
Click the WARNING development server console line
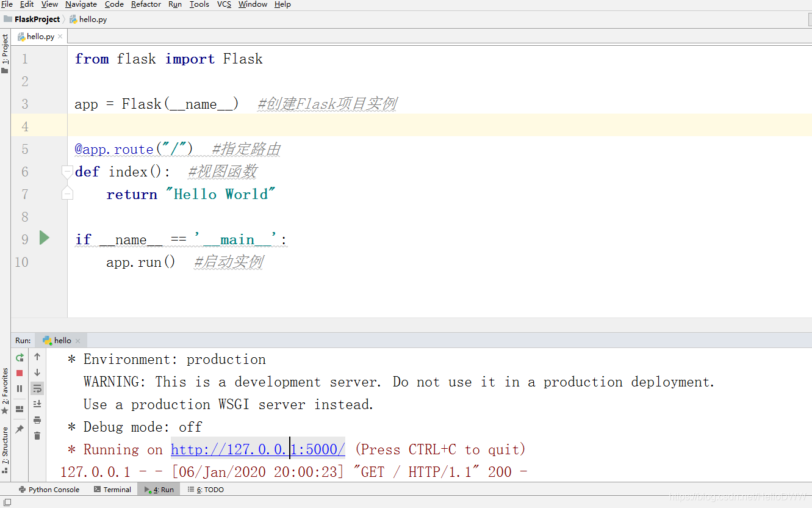point(399,382)
